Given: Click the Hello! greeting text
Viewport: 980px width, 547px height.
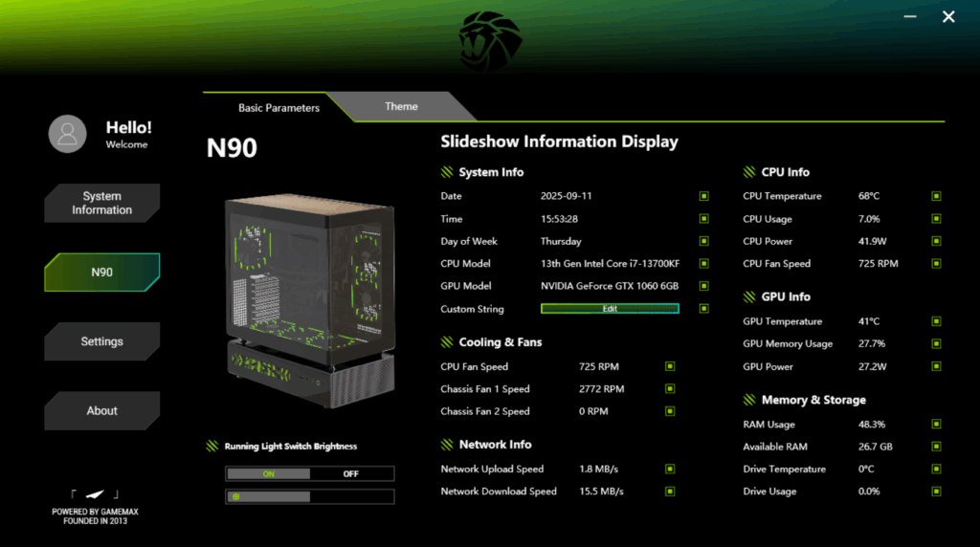Looking at the screenshot, I should pos(129,127).
